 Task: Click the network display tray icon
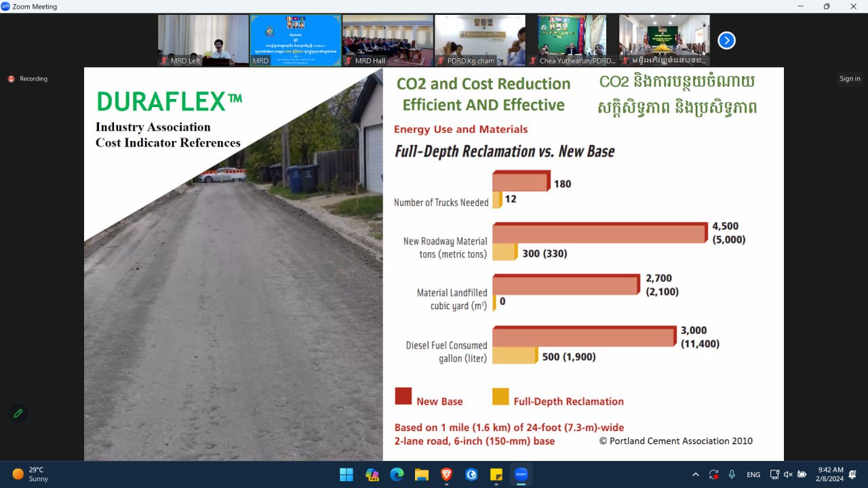775,474
